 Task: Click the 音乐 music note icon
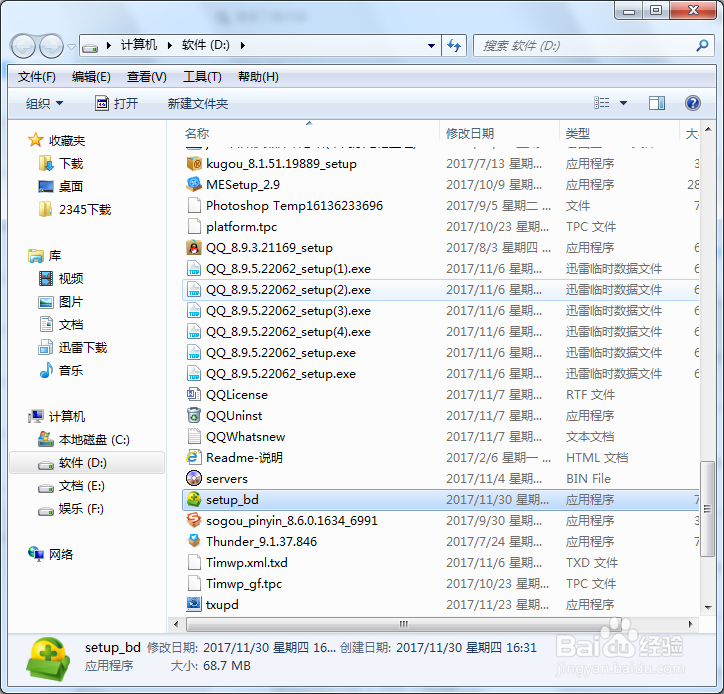click(x=46, y=370)
